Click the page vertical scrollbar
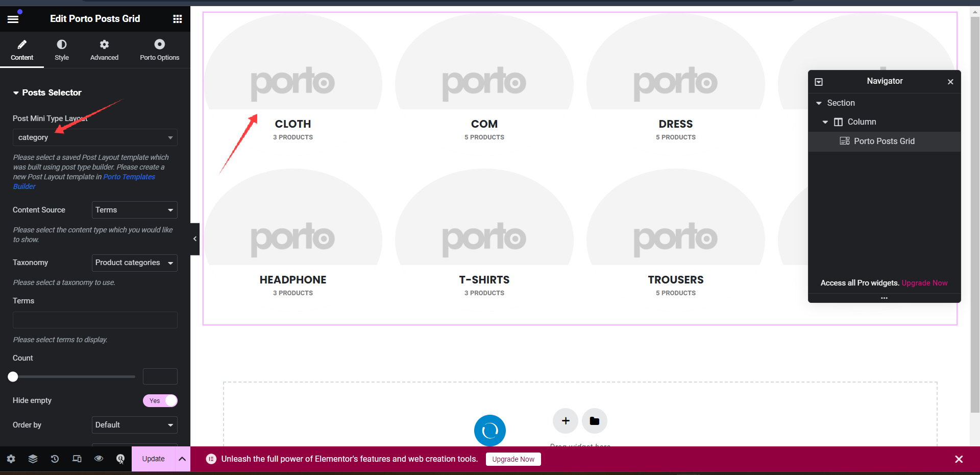 [x=975, y=215]
